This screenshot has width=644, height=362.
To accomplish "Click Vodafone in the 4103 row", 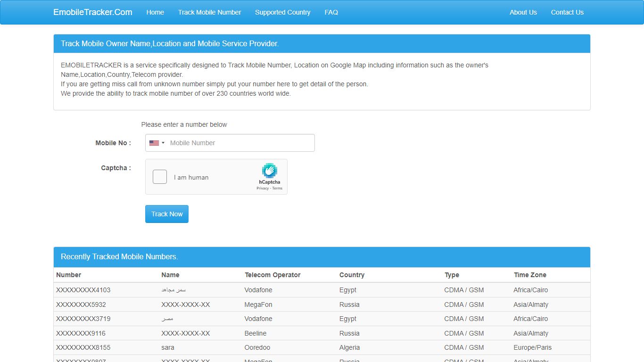I will [258, 290].
